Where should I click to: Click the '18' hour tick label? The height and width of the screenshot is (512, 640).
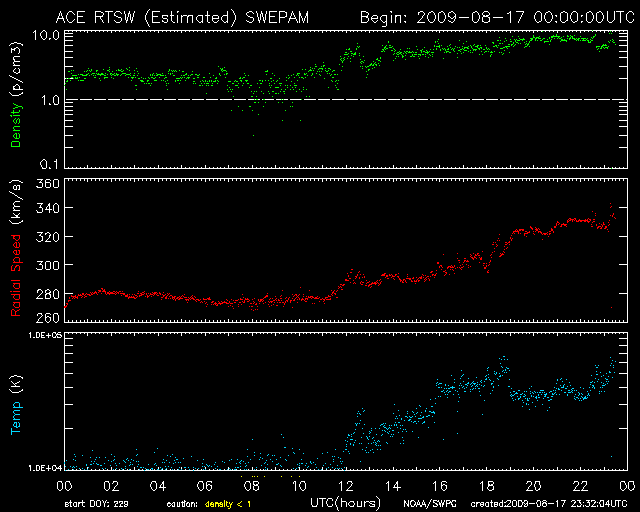click(x=487, y=486)
